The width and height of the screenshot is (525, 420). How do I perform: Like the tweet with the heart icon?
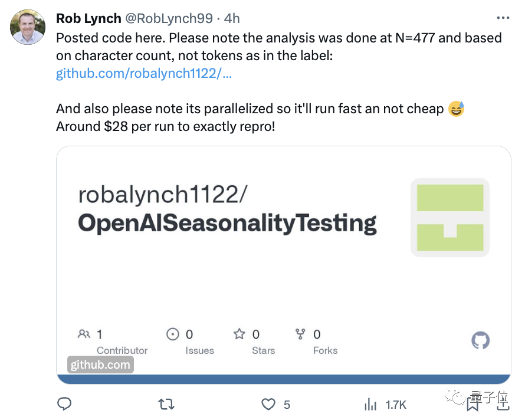[268, 404]
